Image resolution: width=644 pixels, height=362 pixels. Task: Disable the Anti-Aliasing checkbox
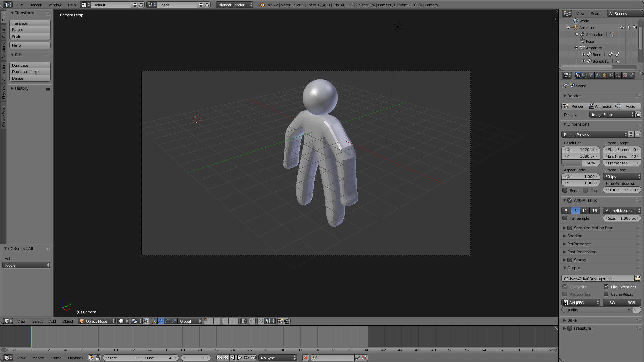pyautogui.click(x=570, y=200)
